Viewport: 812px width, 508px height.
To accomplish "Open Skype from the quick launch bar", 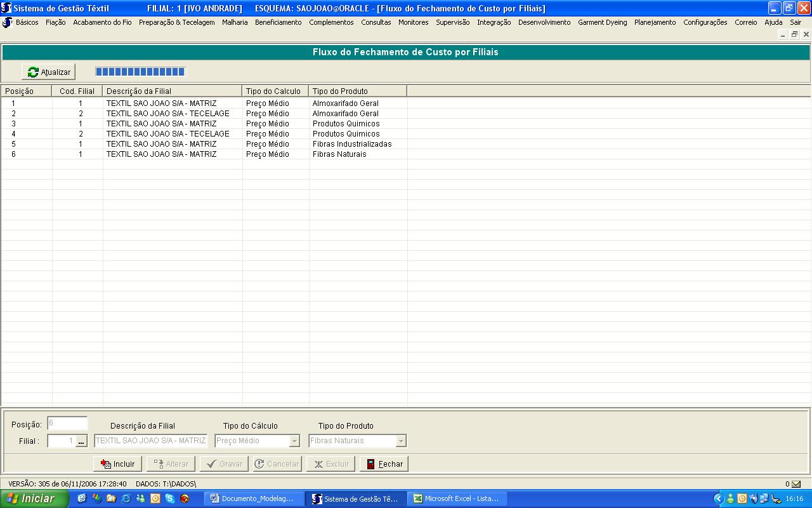I will [x=170, y=498].
